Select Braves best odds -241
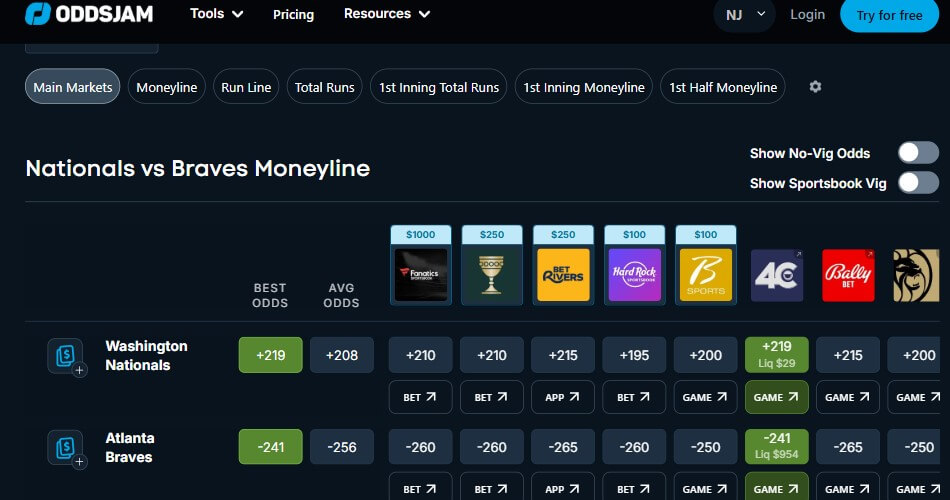This screenshot has height=500, width=950. (x=270, y=447)
